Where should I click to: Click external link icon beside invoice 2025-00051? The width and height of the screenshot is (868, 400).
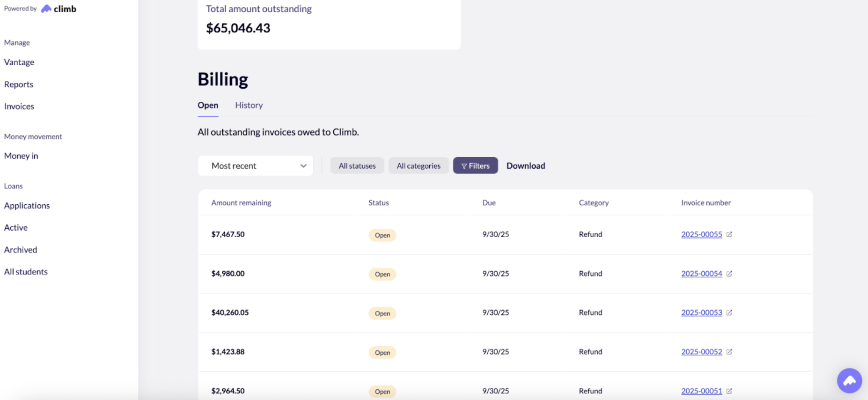coord(729,391)
